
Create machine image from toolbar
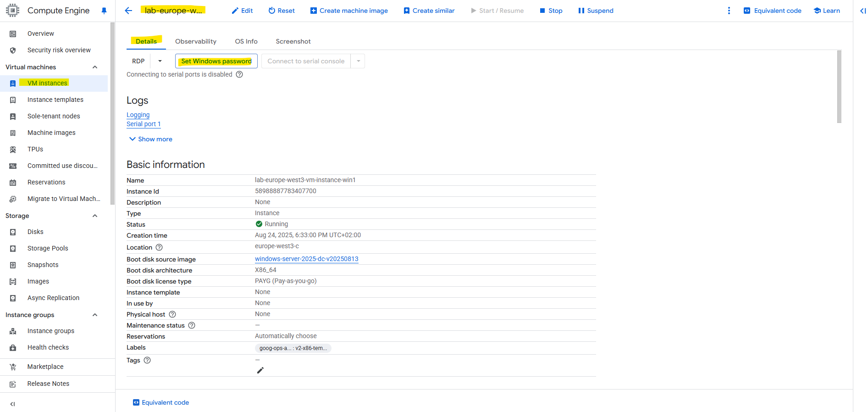(349, 11)
